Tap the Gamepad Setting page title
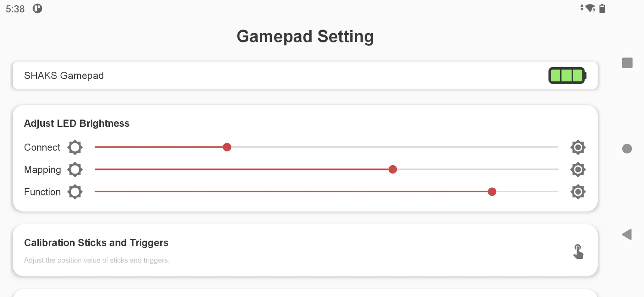The width and height of the screenshot is (644, 297). [305, 36]
